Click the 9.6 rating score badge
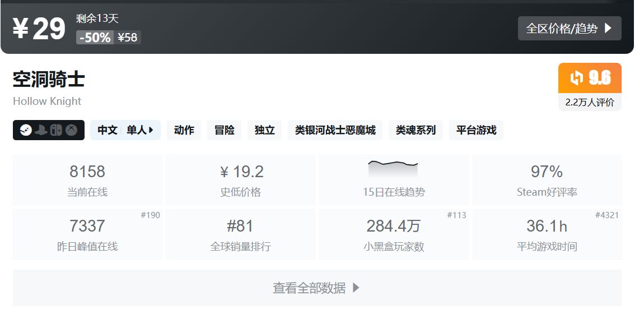 pos(590,78)
